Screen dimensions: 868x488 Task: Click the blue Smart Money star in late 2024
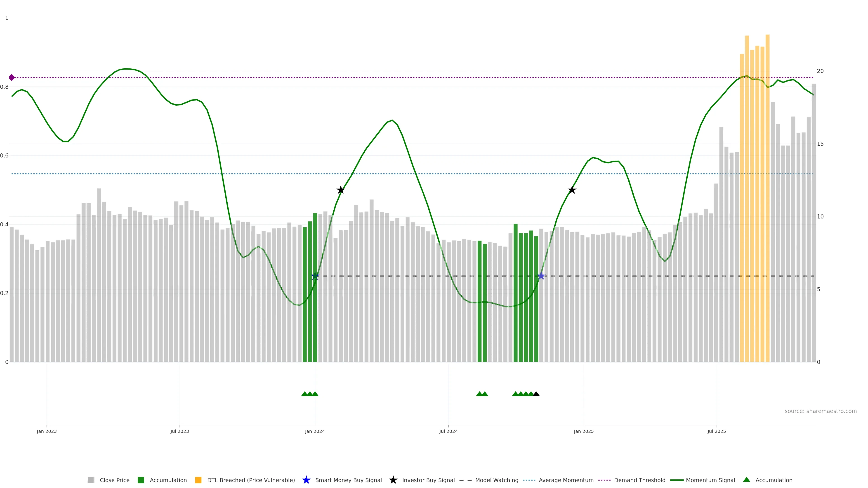click(x=541, y=276)
